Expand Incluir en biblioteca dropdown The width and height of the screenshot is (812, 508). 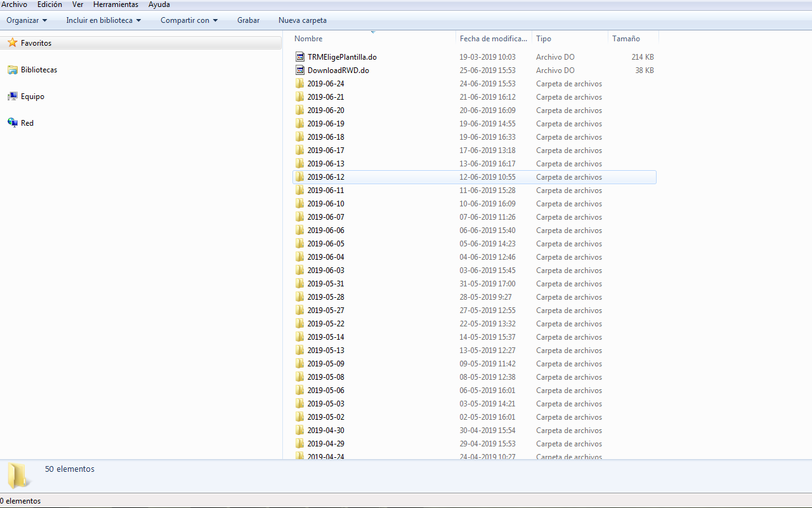coord(103,20)
